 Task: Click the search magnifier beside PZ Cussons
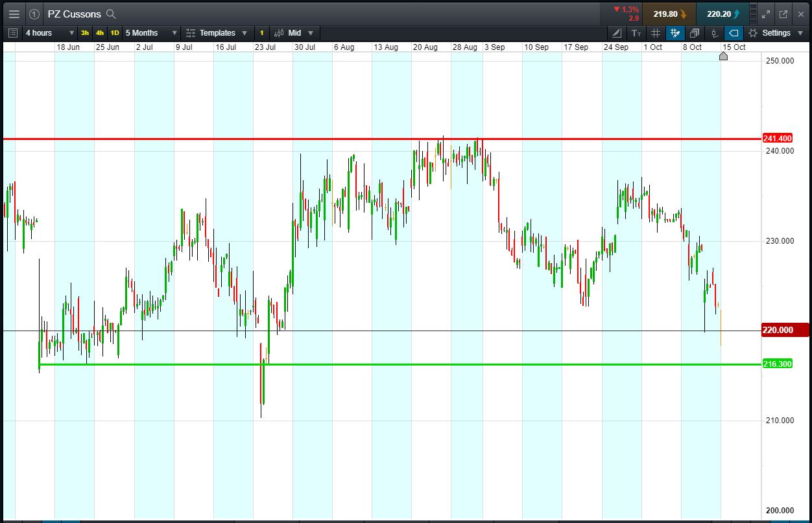(x=111, y=14)
